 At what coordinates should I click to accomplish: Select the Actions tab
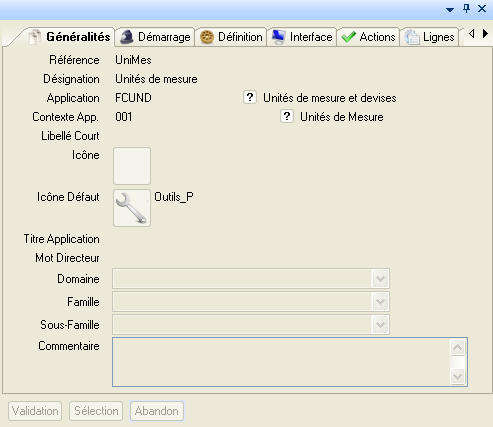pyautogui.click(x=368, y=37)
